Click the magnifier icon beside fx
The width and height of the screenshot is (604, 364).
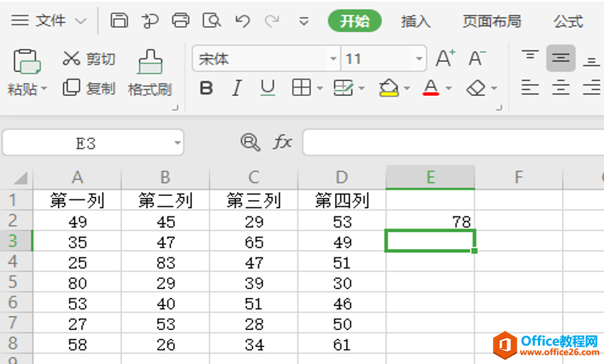click(251, 142)
